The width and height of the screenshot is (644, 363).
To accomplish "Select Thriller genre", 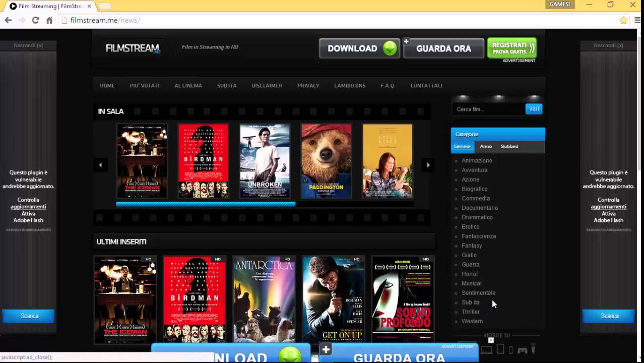I will click(x=471, y=312).
